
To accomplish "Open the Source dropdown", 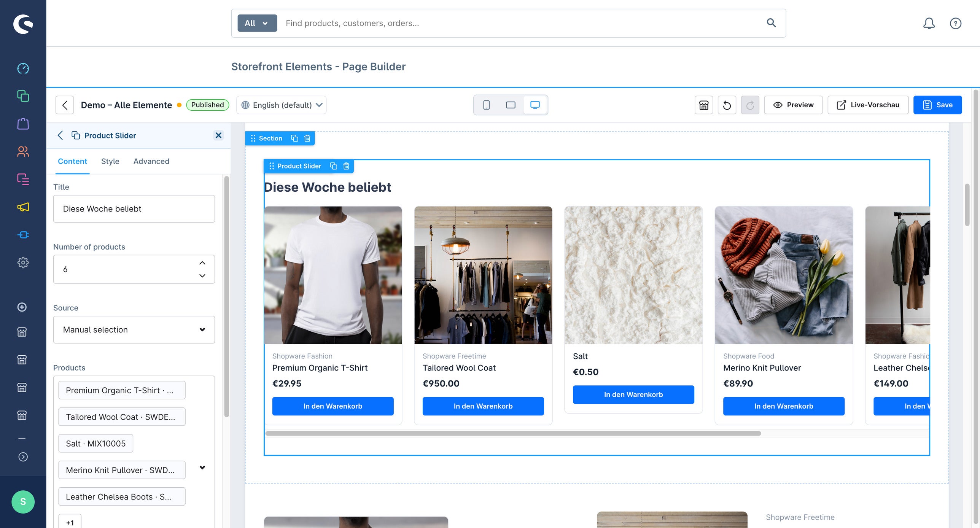I will point(134,330).
